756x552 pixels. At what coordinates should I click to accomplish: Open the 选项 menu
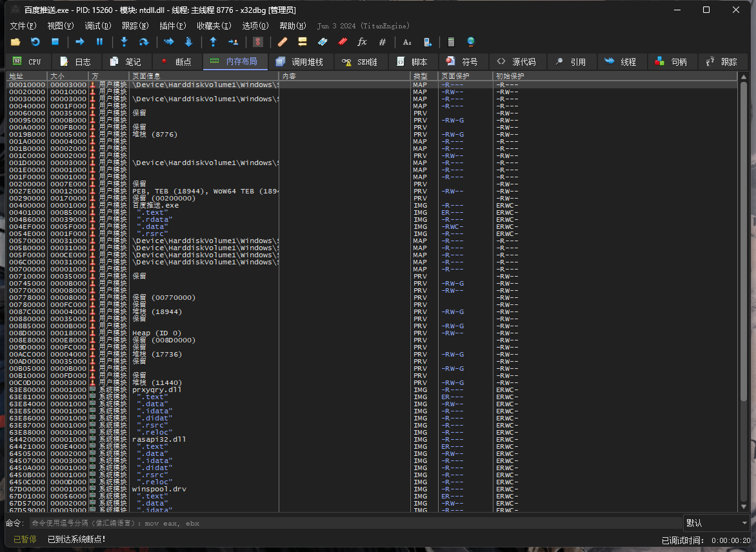(255, 26)
